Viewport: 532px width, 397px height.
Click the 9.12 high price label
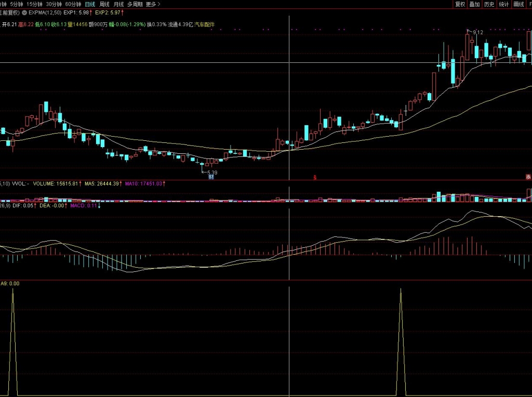pos(478,32)
